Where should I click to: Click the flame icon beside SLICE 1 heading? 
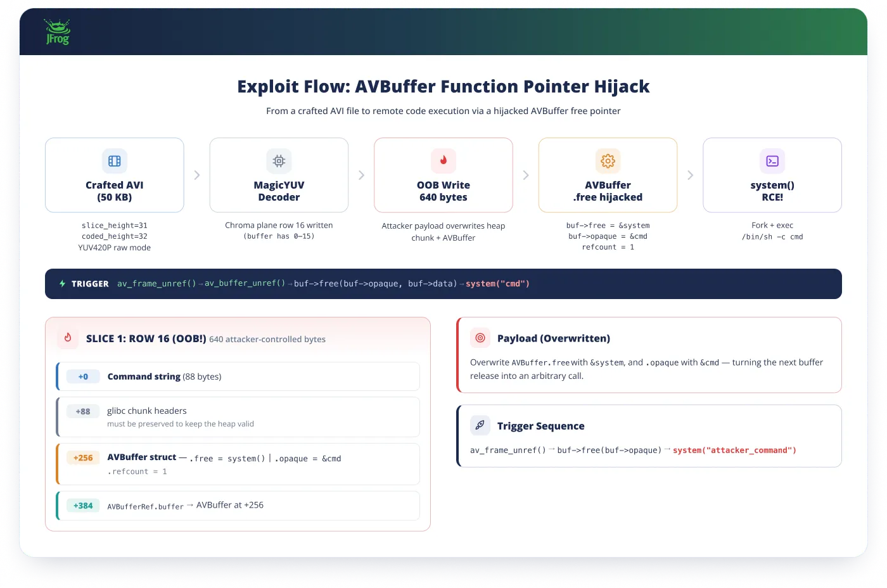pos(68,338)
